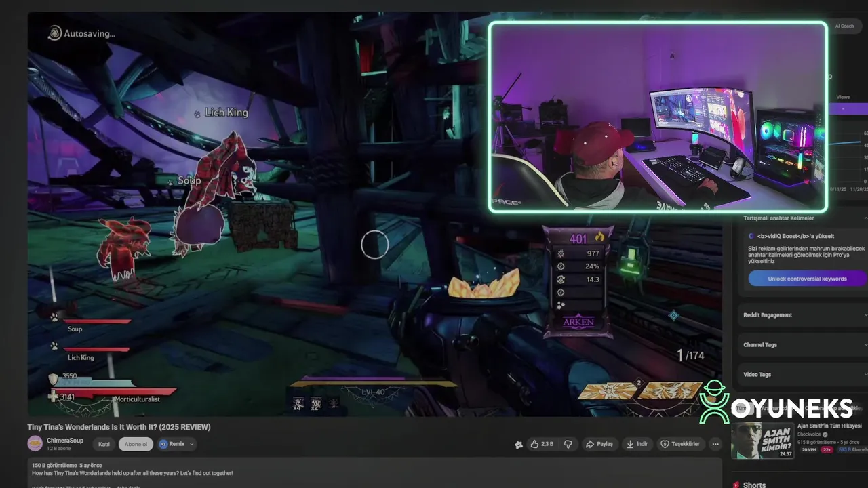Expand the video description box

click(375, 472)
